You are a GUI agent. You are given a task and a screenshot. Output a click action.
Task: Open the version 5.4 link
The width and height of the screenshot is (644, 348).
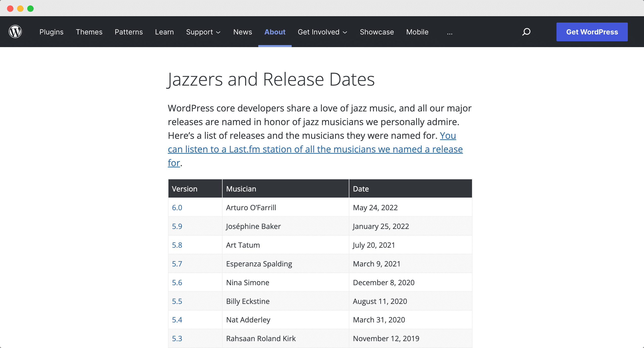pos(177,320)
